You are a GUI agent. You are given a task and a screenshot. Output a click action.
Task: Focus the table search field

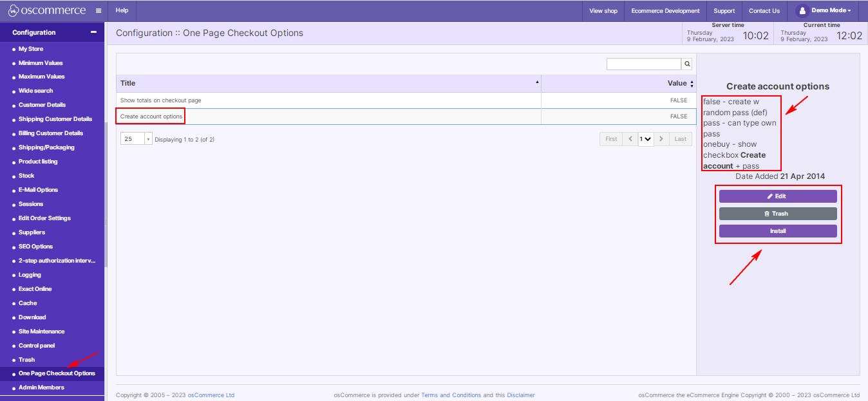click(644, 64)
